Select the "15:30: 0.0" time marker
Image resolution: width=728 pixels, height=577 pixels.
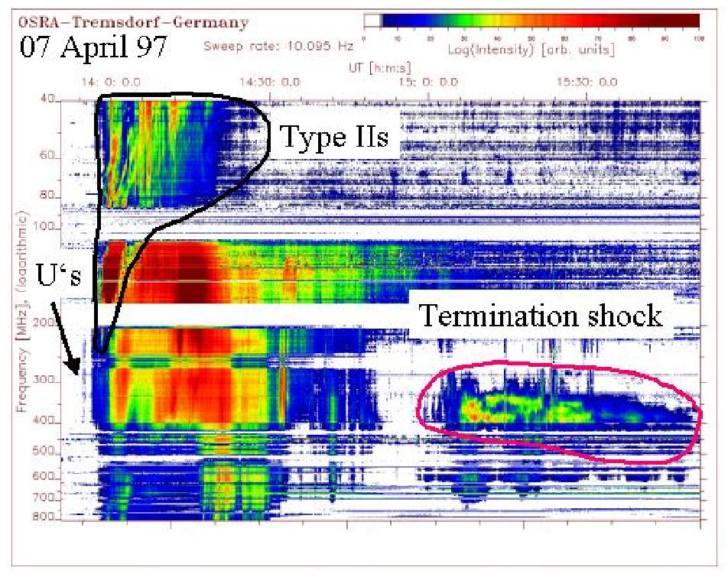[x=587, y=81]
